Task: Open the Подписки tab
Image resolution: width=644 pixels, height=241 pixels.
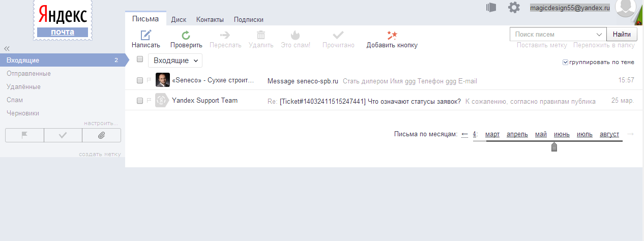Action: coord(249,20)
